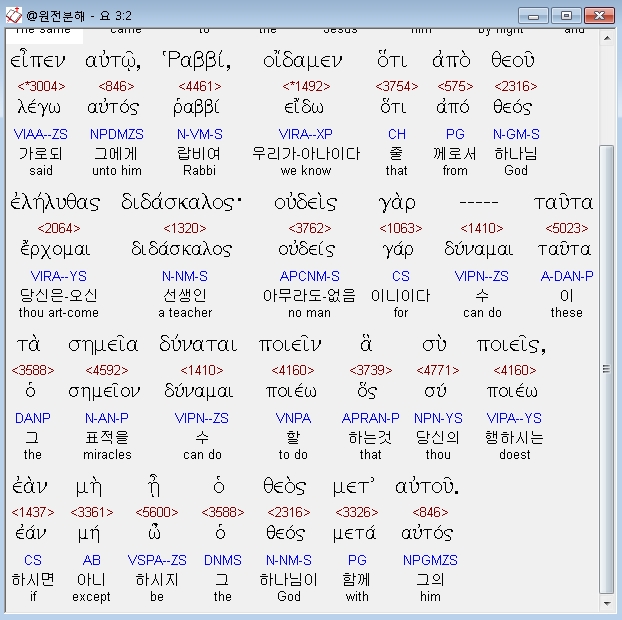Click Strong's number <1063>
This screenshot has height=620, width=622.
click(x=401, y=228)
